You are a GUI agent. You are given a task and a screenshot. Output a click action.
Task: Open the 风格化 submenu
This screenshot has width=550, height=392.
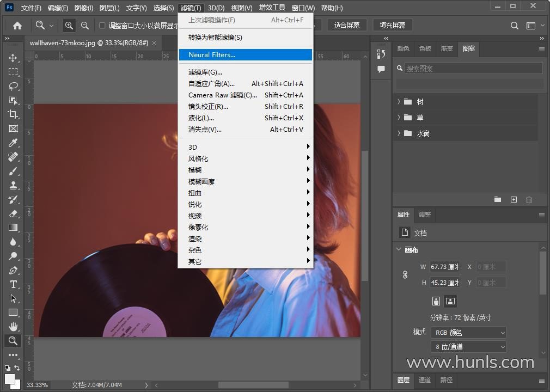click(246, 158)
